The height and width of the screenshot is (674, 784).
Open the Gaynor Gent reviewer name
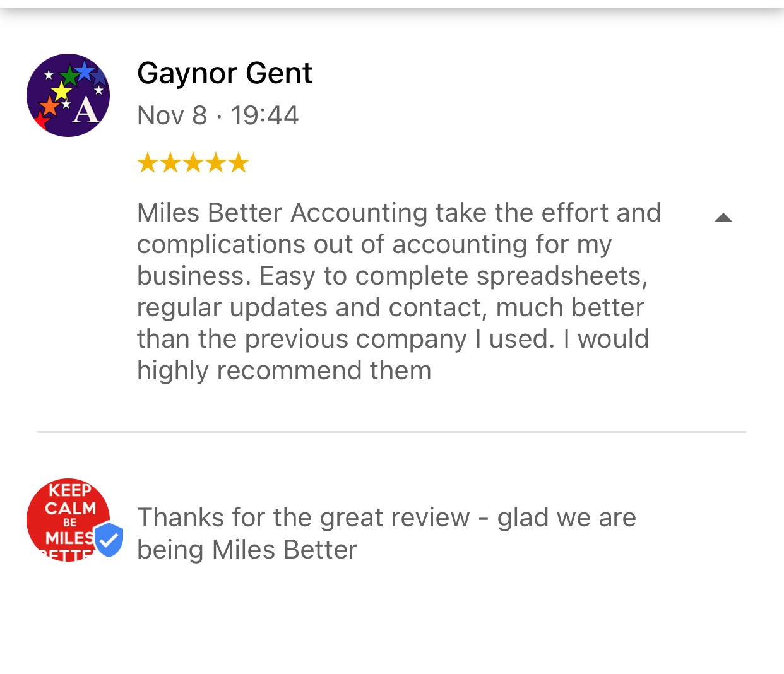pos(224,73)
